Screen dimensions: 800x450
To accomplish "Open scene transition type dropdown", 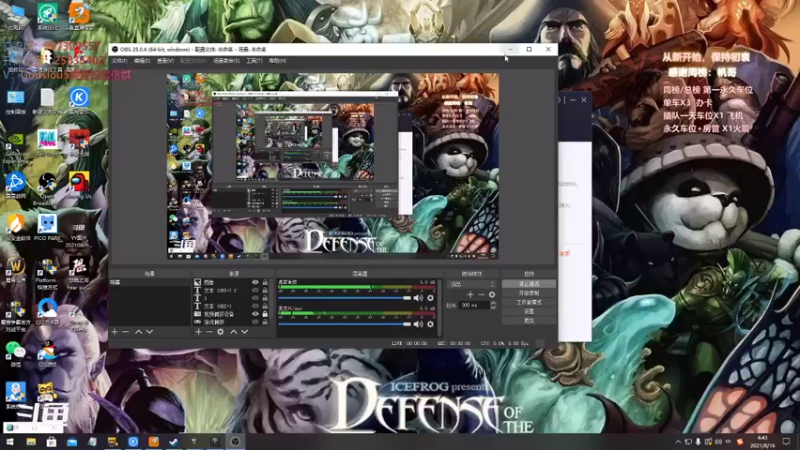I will 471,284.
